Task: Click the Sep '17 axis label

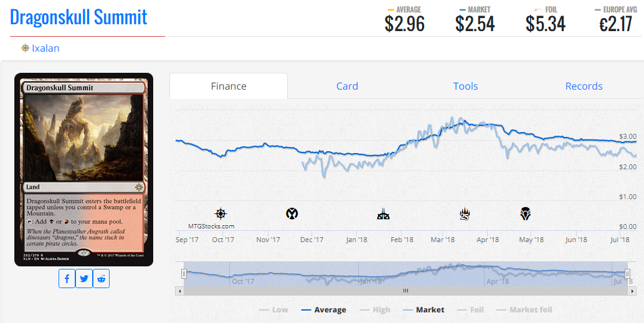Action: (x=187, y=239)
